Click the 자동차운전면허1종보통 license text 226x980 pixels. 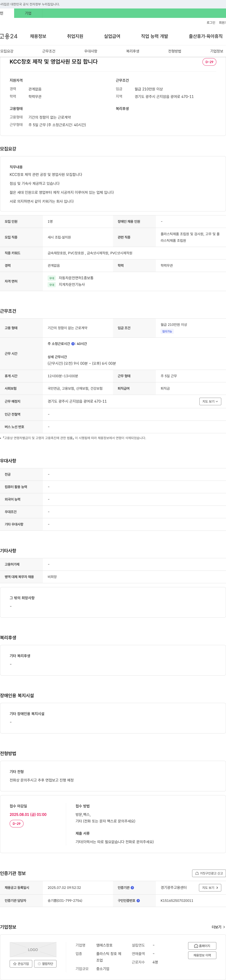[x=76, y=278]
